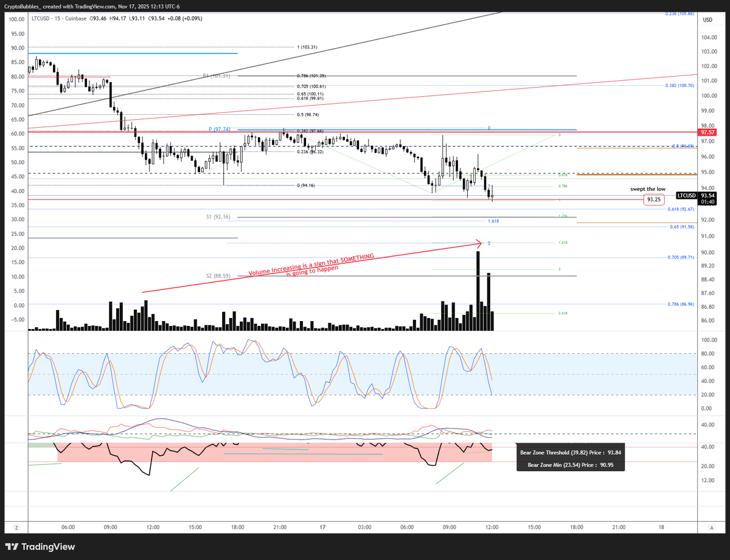Select the blue Fib label 0.786 (86.96)
This screenshot has height=560, width=730.
(681, 304)
